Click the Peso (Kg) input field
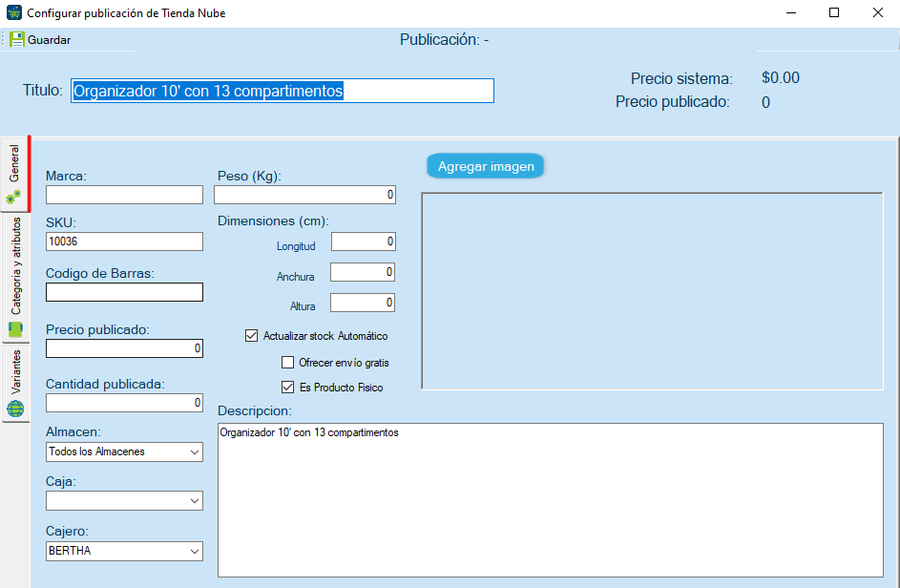 coord(304,195)
